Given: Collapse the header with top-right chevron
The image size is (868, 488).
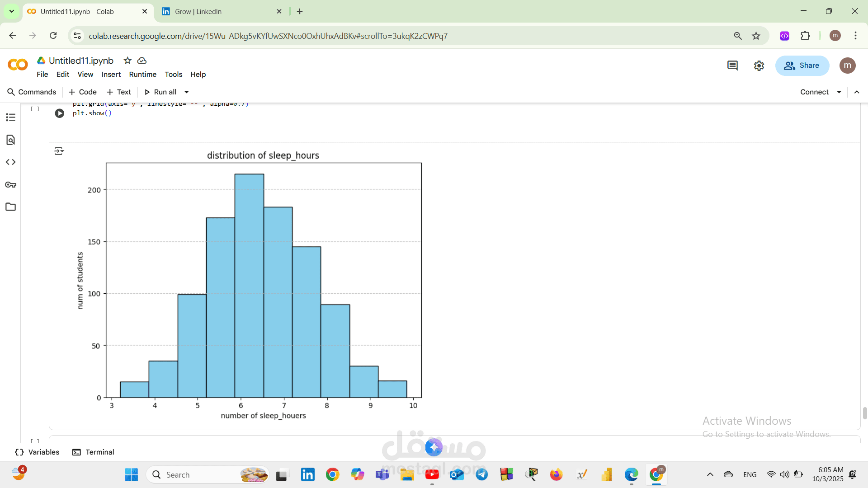Looking at the screenshot, I should (x=857, y=92).
